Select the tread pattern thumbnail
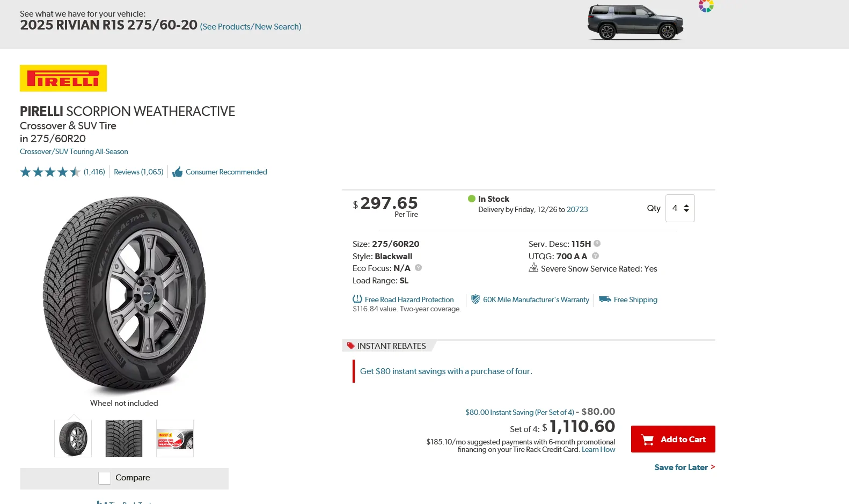Image resolution: width=849 pixels, height=504 pixels. (x=124, y=439)
